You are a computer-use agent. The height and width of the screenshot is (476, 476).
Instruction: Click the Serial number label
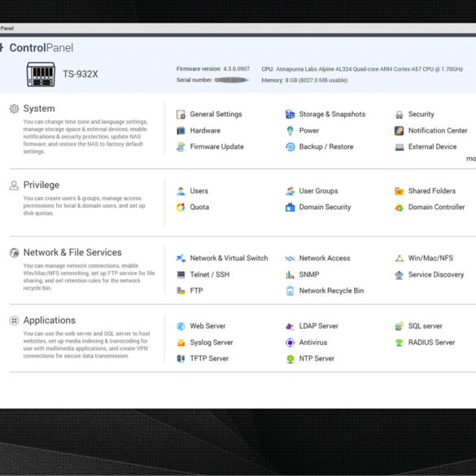(194, 80)
